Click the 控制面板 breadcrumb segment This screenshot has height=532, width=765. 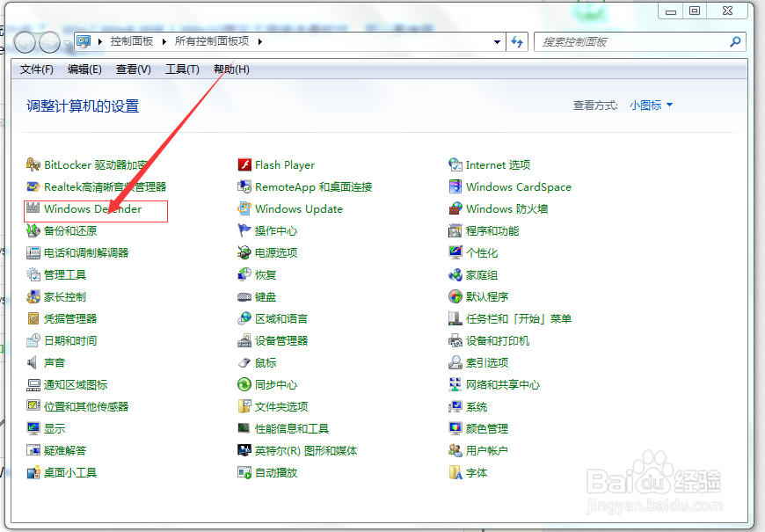132,41
